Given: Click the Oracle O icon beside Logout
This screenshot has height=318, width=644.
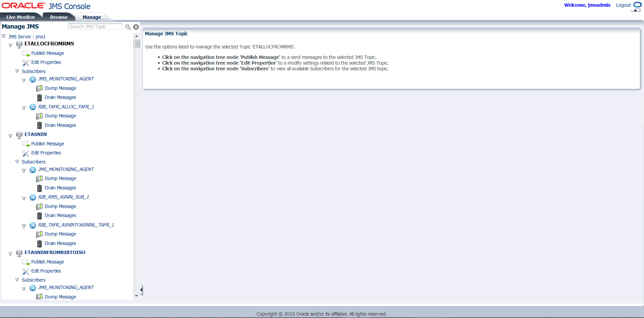Looking at the screenshot, I should (x=638, y=5).
